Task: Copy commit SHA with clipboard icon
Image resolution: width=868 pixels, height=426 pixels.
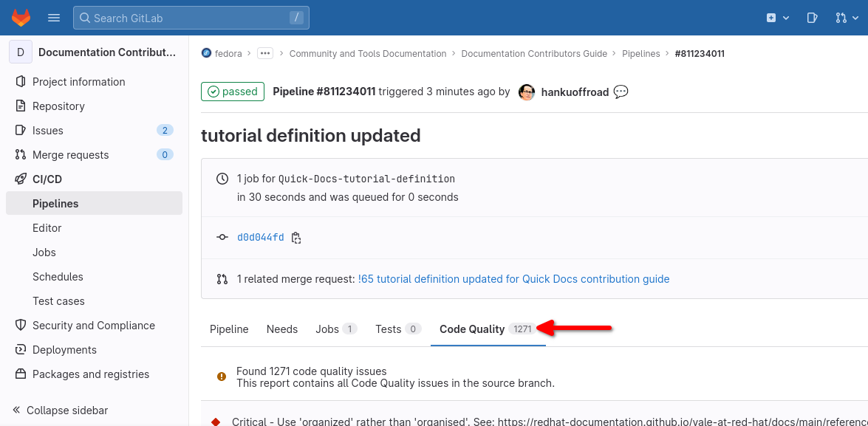Action: point(296,238)
